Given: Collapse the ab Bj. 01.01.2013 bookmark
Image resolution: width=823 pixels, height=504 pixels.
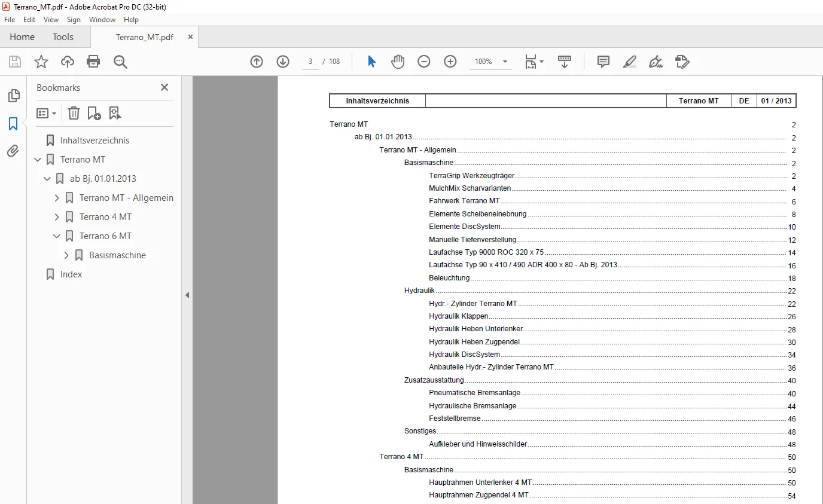Looking at the screenshot, I should click(48, 179).
